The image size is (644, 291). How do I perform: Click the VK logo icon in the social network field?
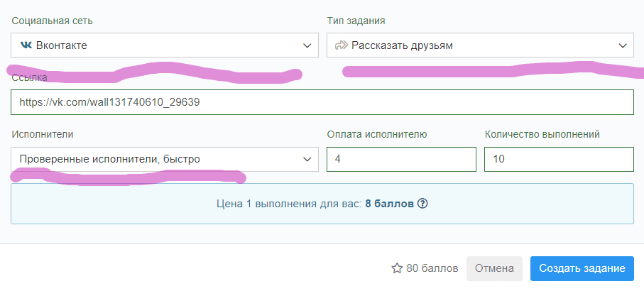(x=26, y=45)
